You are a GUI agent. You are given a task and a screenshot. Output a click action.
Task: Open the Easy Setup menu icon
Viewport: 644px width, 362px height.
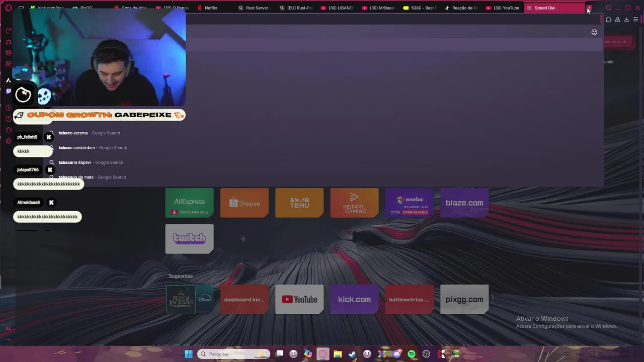point(636,20)
